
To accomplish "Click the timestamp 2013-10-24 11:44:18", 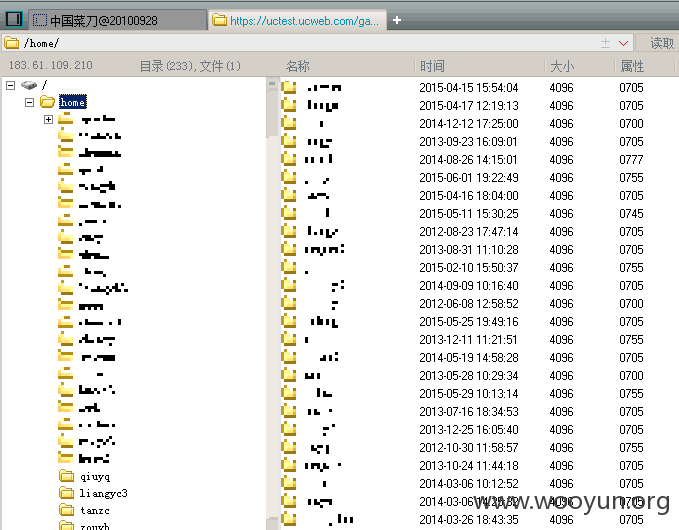I will (x=469, y=465).
